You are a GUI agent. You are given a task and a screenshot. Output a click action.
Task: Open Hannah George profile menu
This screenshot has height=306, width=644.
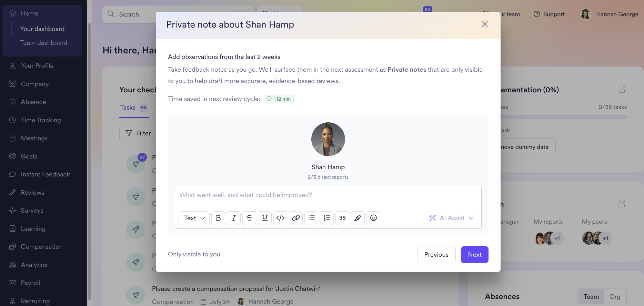[610, 14]
